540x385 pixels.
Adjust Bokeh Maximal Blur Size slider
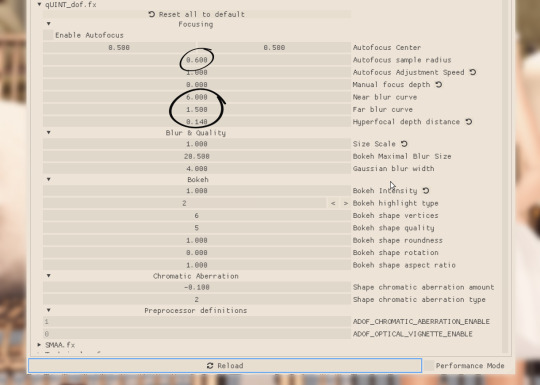point(197,156)
